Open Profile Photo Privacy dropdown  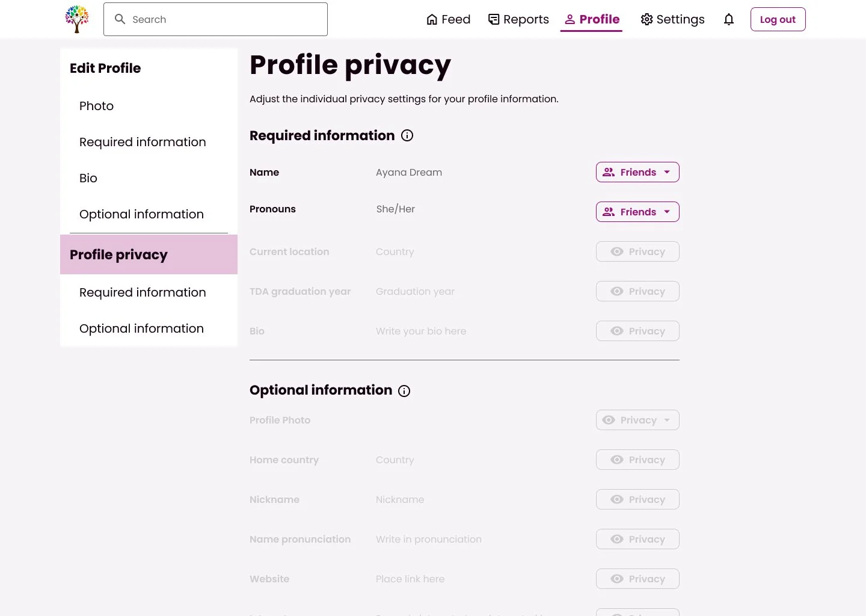coord(637,420)
